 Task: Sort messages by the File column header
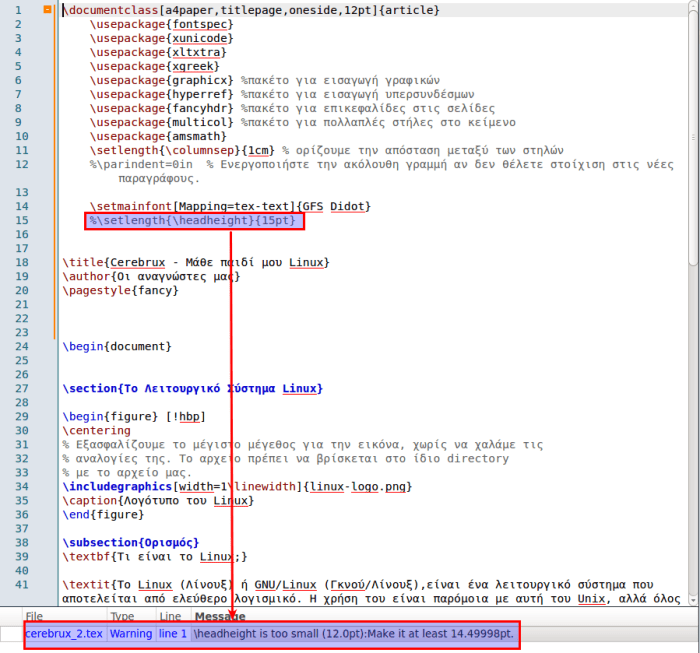[35, 617]
